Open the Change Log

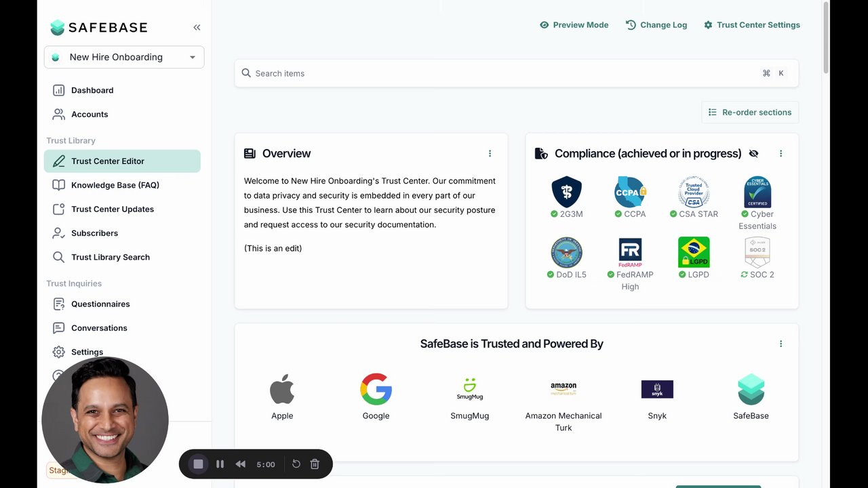tap(656, 25)
